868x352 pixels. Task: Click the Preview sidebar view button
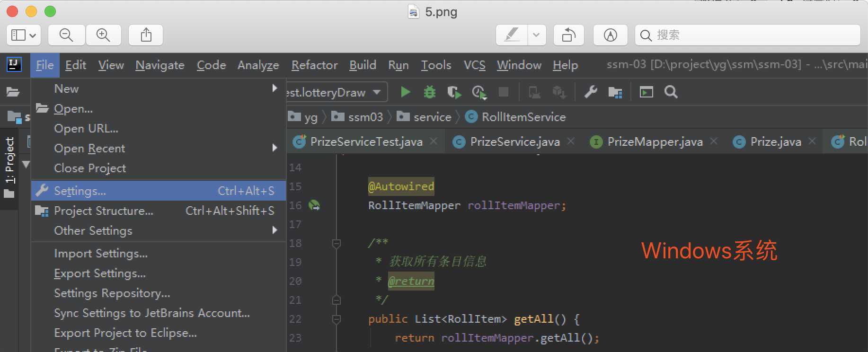pyautogui.click(x=24, y=35)
